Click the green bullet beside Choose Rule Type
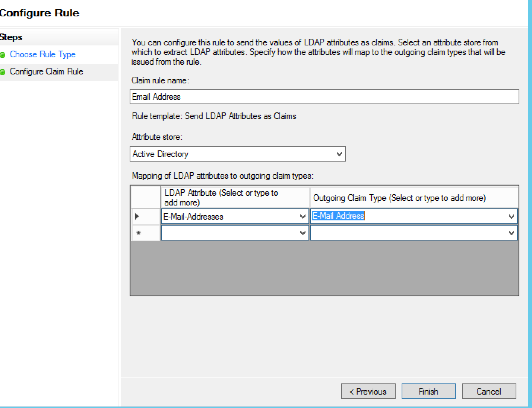532x408 pixels. [3, 55]
